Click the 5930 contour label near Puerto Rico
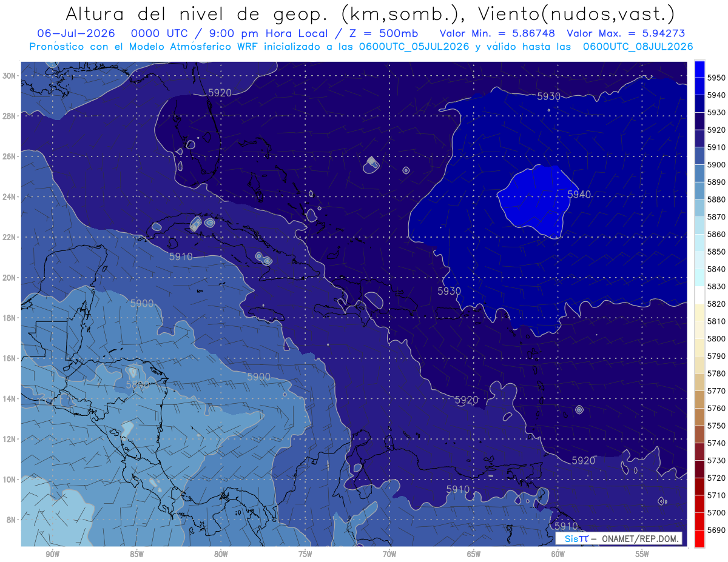728x562 pixels. [449, 291]
